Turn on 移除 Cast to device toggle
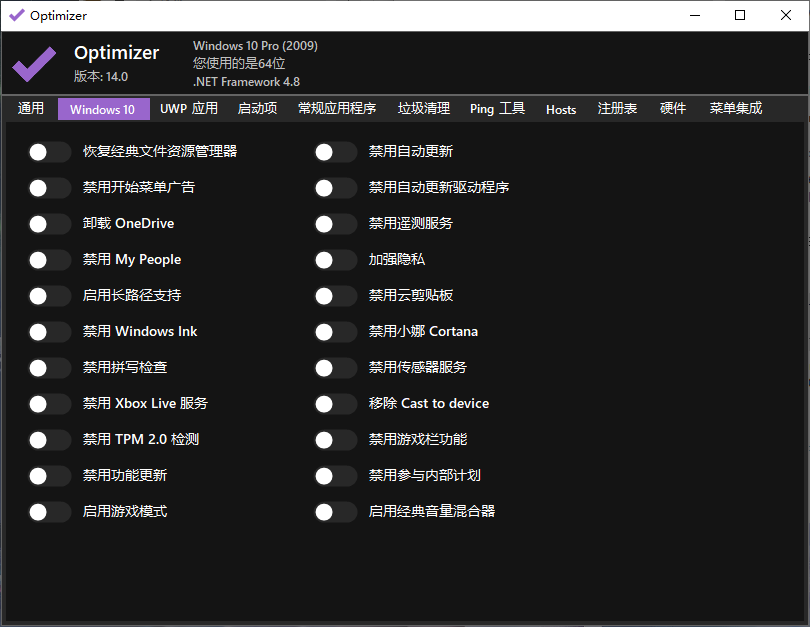The width and height of the screenshot is (810, 627). (336, 404)
